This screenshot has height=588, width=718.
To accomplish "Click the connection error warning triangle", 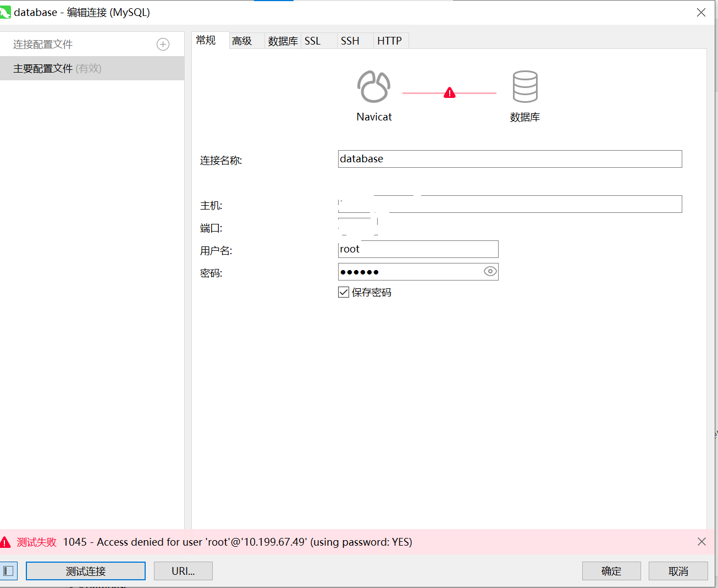I will (450, 93).
